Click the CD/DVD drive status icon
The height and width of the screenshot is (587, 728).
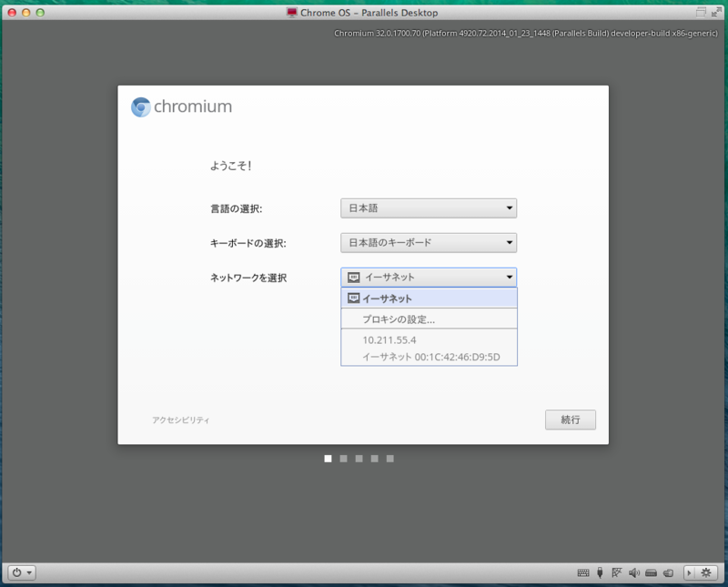pyautogui.click(x=668, y=572)
